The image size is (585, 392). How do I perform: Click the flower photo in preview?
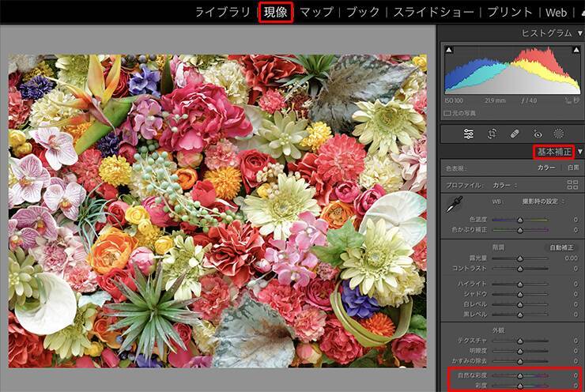(x=217, y=211)
